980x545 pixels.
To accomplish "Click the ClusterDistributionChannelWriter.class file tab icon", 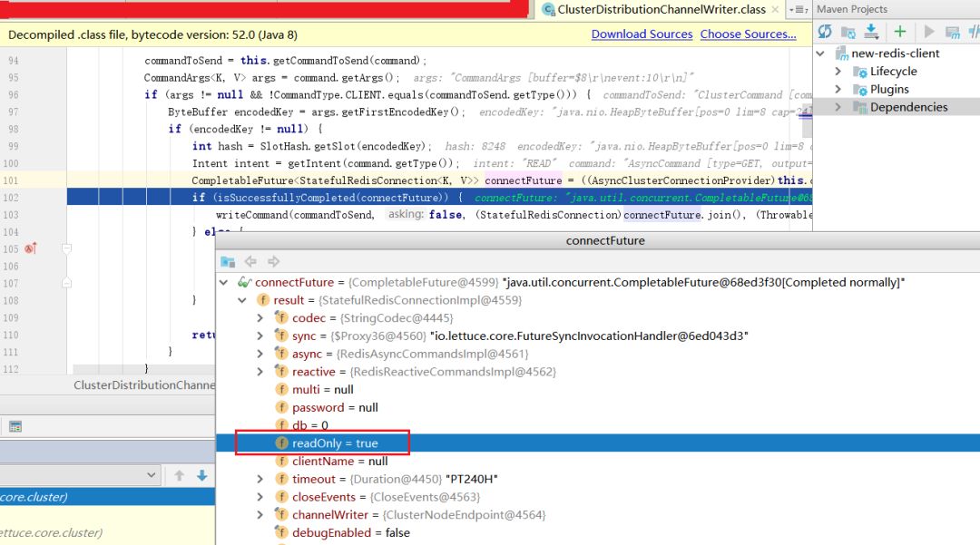I will (x=549, y=9).
